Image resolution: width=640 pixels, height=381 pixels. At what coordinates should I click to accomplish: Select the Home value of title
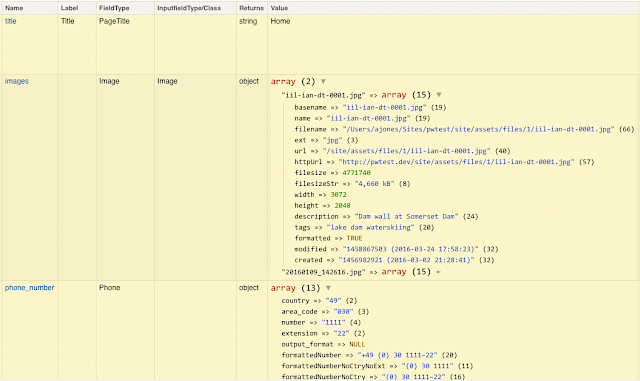click(280, 21)
